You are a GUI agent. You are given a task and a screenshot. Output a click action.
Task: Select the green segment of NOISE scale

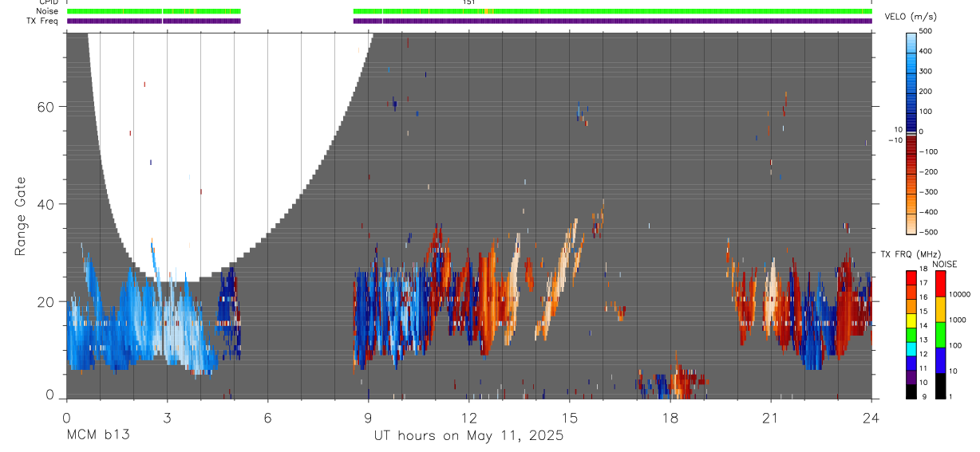click(x=941, y=334)
